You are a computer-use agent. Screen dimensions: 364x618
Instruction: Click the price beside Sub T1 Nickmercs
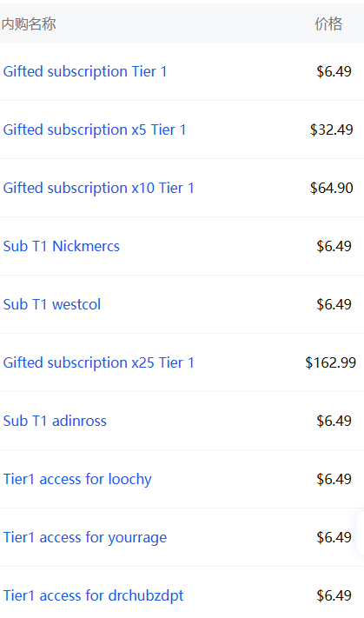click(334, 246)
